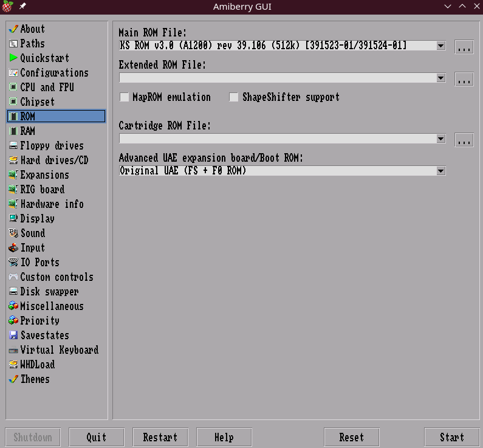The width and height of the screenshot is (483, 448).
Task: Expand the Extended ROM File dropdown arrow
Action: point(441,78)
